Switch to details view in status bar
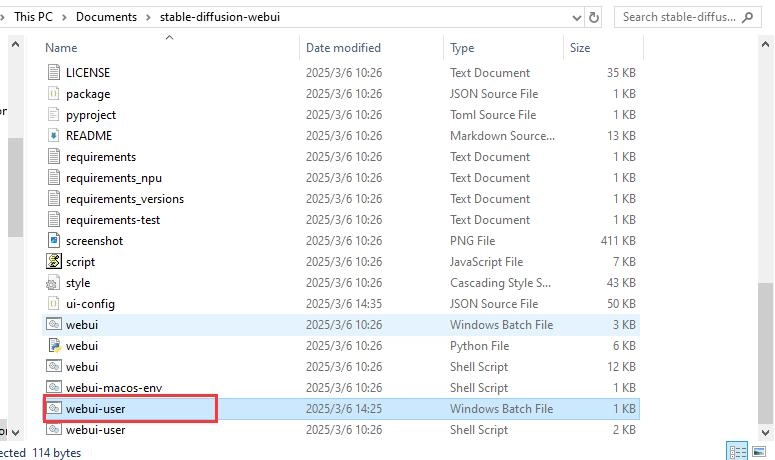775x460 pixels. click(x=737, y=452)
